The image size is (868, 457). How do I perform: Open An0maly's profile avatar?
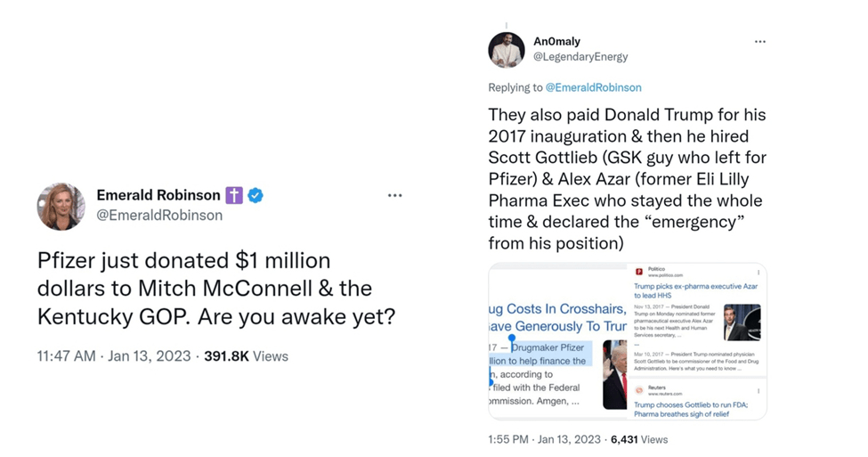tap(506, 49)
